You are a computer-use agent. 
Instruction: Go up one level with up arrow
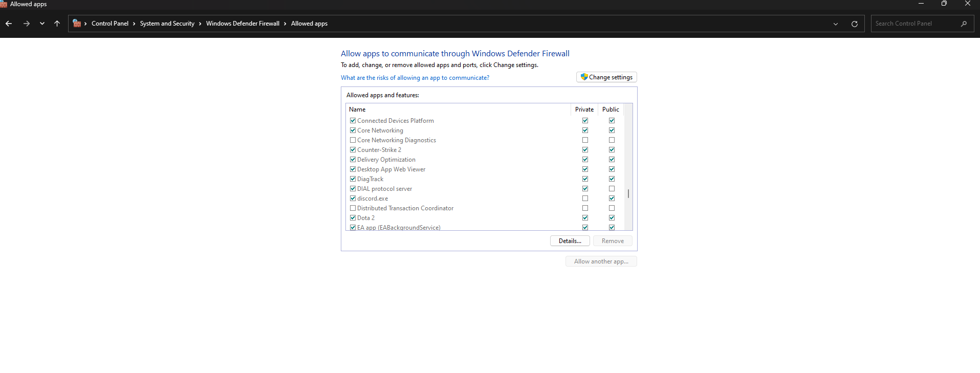pyautogui.click(x=57, y=24)
